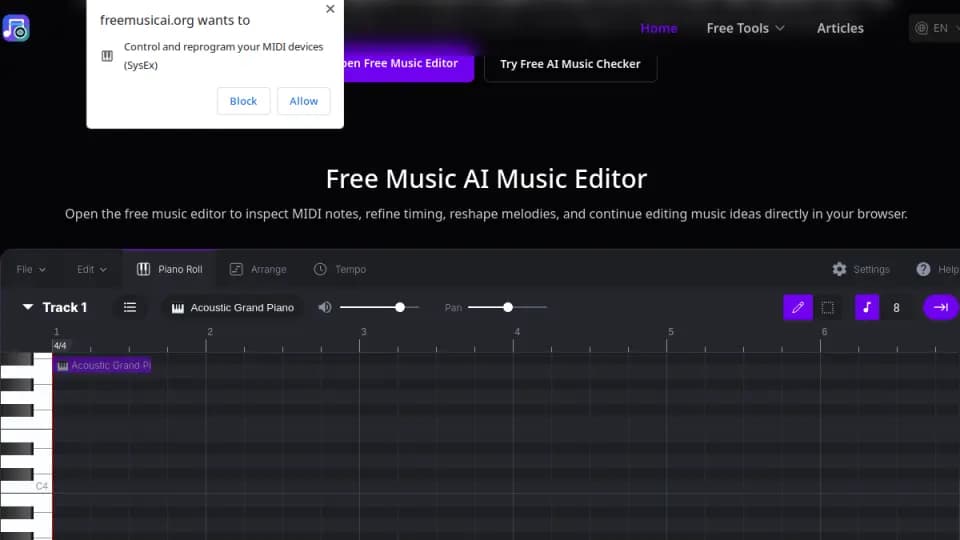Click the 4/4 time signature marker
960x540 pixels.
(x=60, y=346)
